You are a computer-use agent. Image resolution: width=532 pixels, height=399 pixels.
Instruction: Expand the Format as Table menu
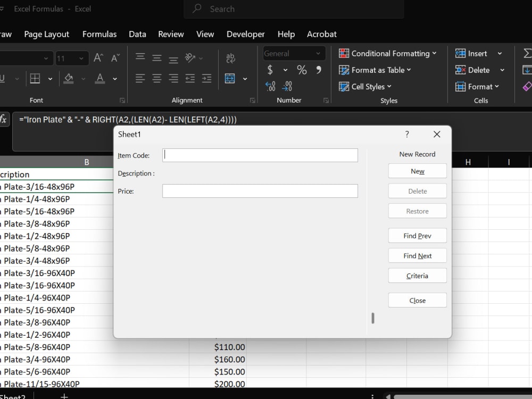pyautogui.click(x=375, y=70)
